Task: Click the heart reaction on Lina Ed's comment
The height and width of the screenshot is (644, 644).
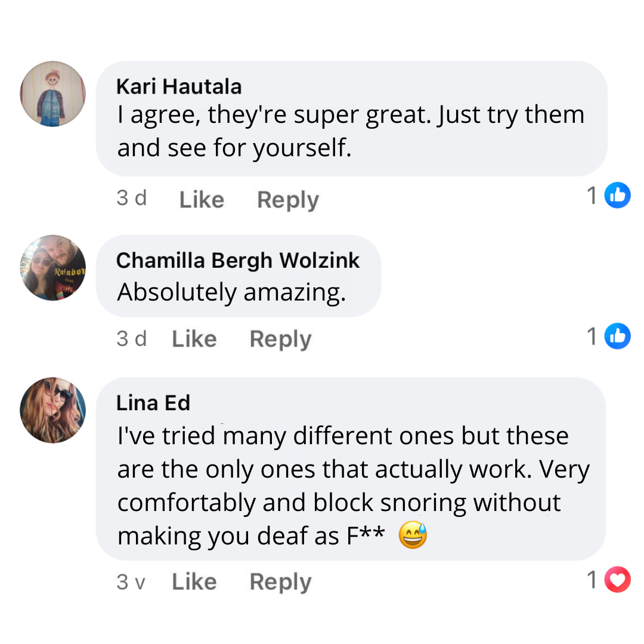Action: (617, 580)
